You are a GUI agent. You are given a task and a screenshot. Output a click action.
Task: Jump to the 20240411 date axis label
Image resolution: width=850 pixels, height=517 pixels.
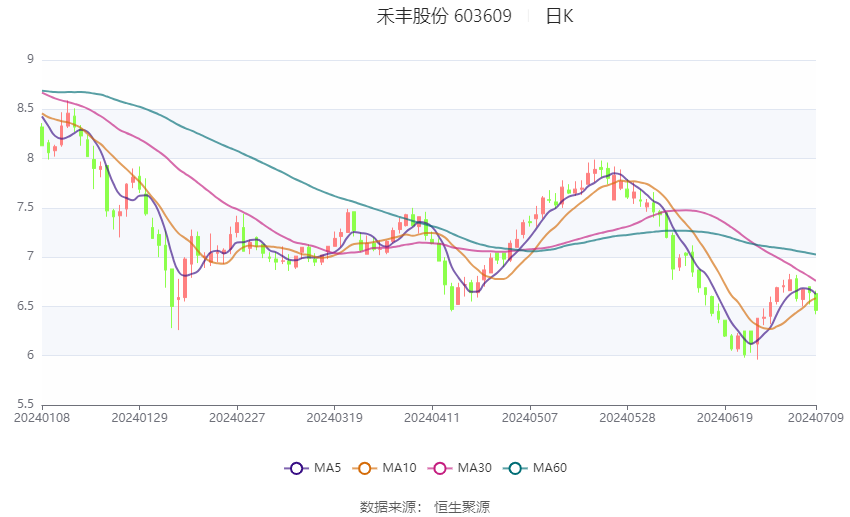point(432,416)
